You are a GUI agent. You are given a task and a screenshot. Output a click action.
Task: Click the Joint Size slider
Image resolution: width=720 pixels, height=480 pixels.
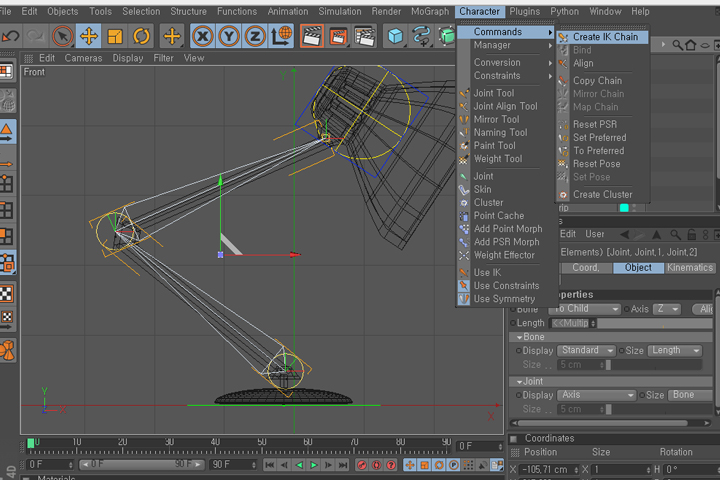click(659, 409)
